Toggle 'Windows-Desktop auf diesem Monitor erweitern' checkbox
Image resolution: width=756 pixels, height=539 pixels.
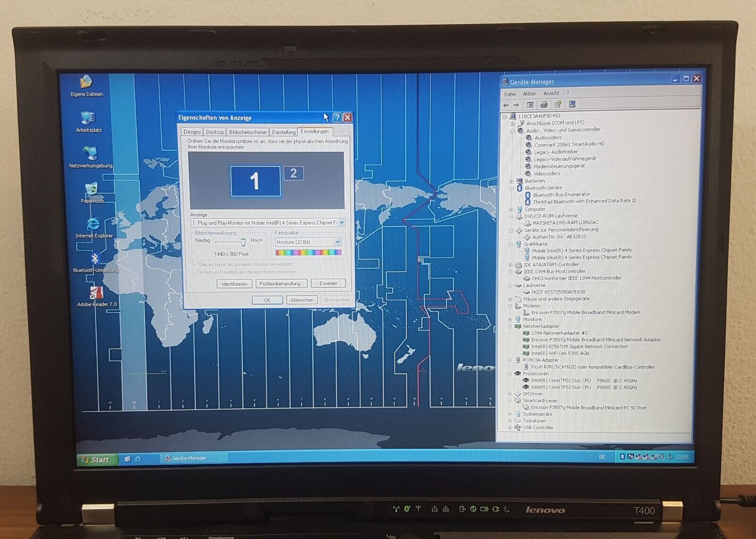195,272
